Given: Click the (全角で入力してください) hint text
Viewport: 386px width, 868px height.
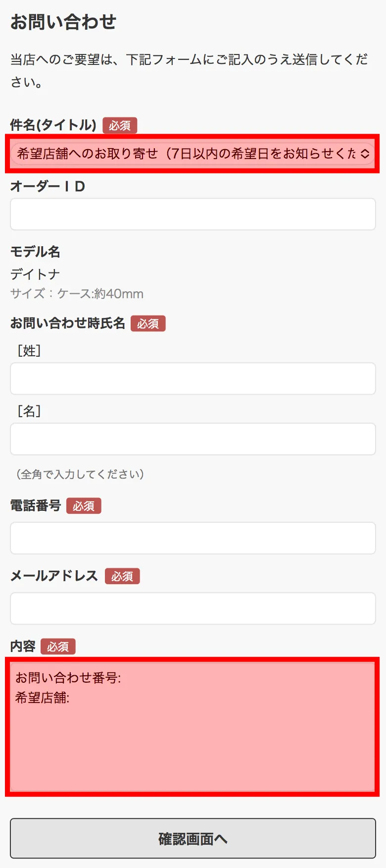Looking at the screenshot, I should (80, 475).
